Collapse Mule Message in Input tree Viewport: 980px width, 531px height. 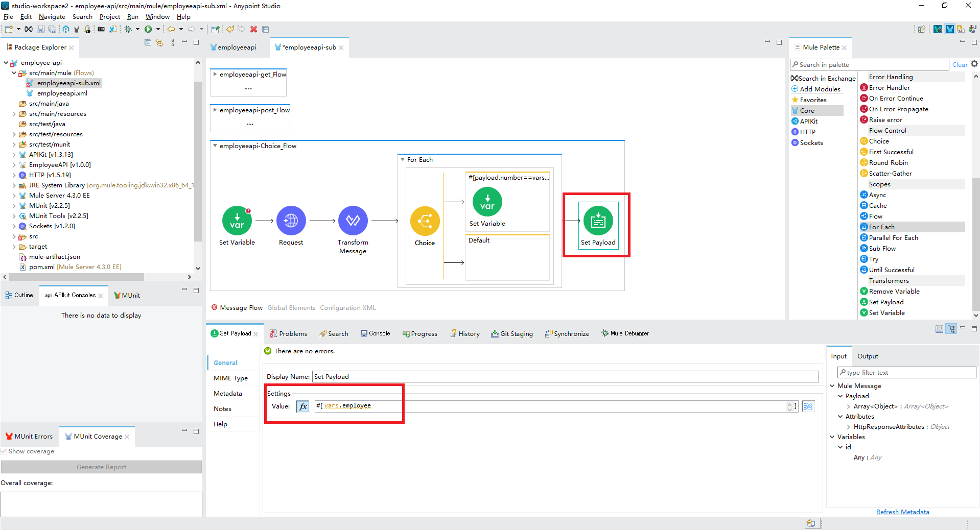(832, 386)
